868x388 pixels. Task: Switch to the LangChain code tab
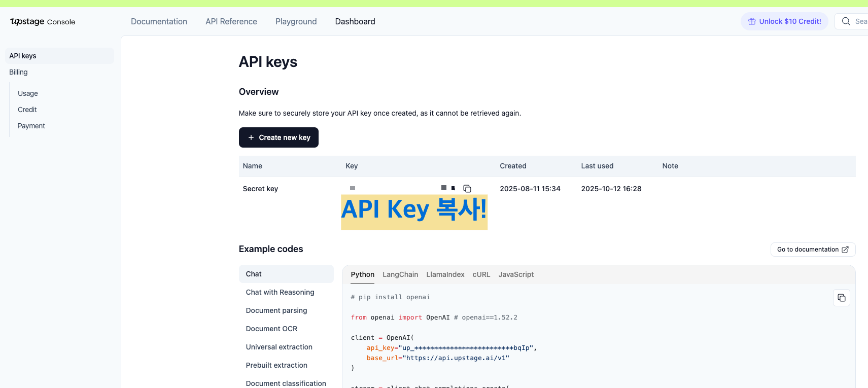tap(400, 274)
